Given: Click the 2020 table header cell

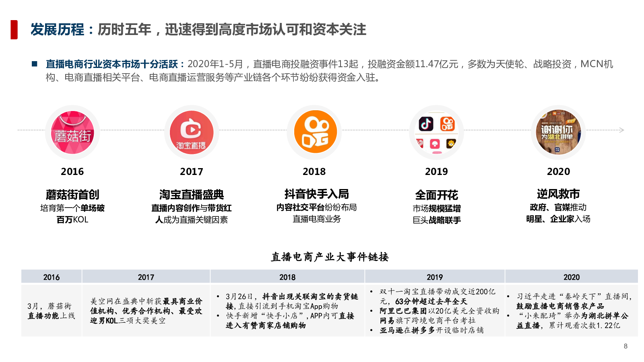Looking at the screenshot, I should [x=572, y=277].
